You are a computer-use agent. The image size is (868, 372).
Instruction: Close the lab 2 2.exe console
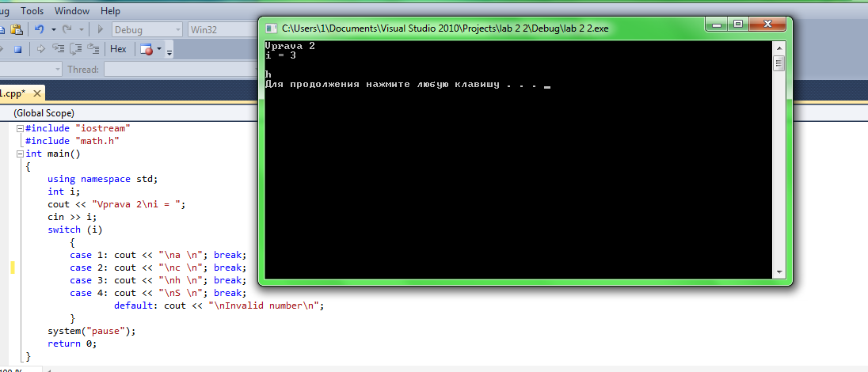(767, 25)
